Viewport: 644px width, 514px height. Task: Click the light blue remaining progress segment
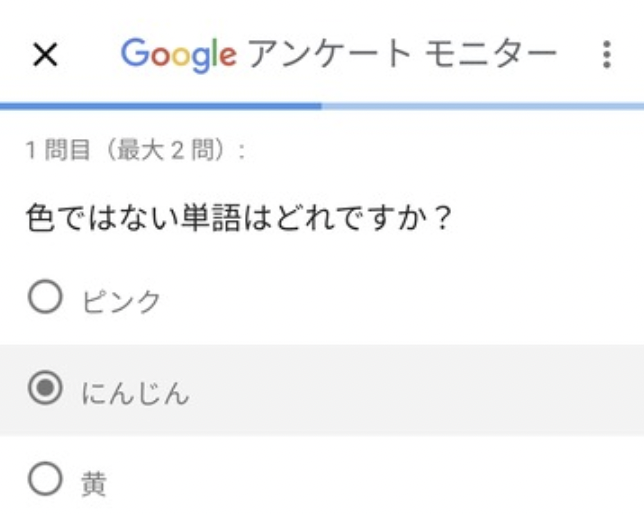pos(483,106)
